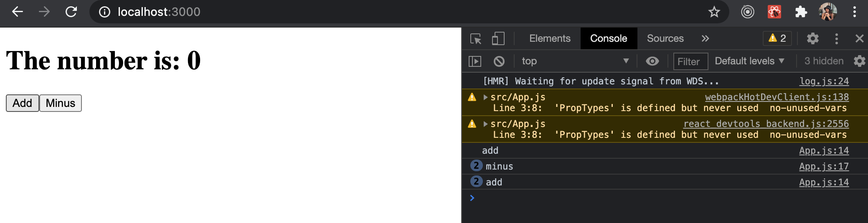Click the warnings count badge showing 2

tap(777, 38)
